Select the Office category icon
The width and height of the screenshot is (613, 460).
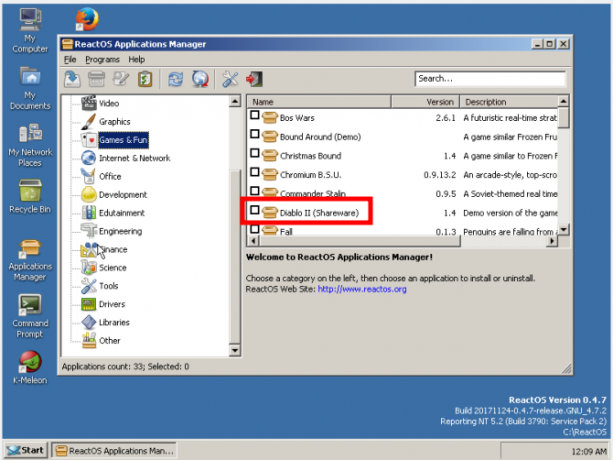pos(89,176)
